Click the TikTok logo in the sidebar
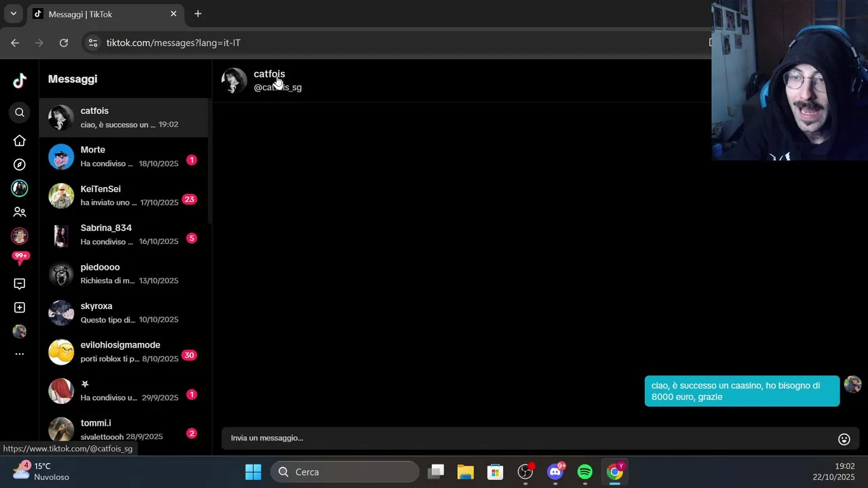Screen dimensions: 868x488 [20, 81]
